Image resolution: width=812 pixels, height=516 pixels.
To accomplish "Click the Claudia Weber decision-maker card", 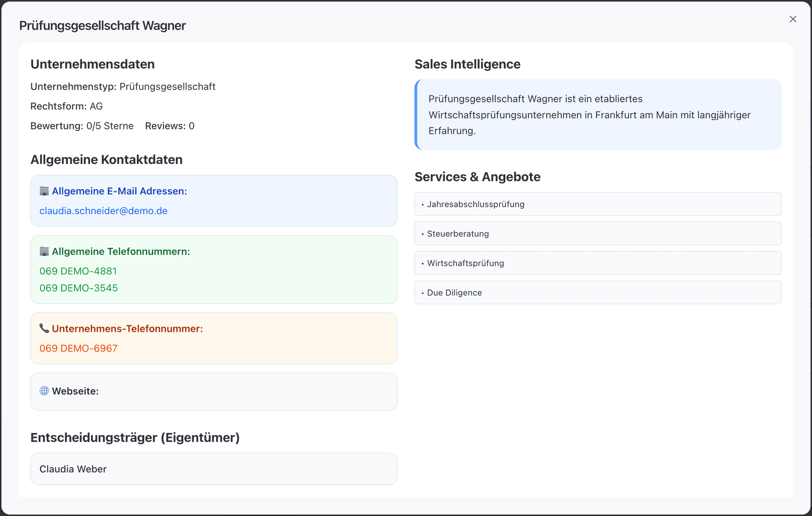I will click(x=214, y=469).
